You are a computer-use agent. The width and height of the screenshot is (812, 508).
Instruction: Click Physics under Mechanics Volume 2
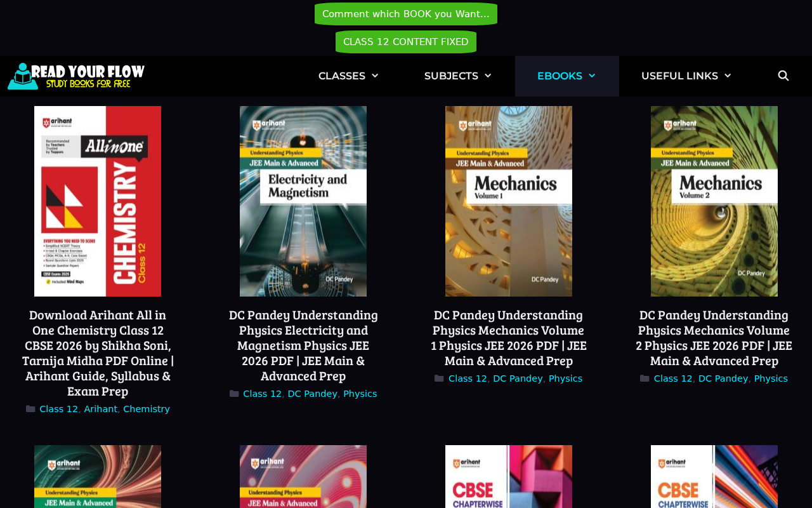click(771, 378)
